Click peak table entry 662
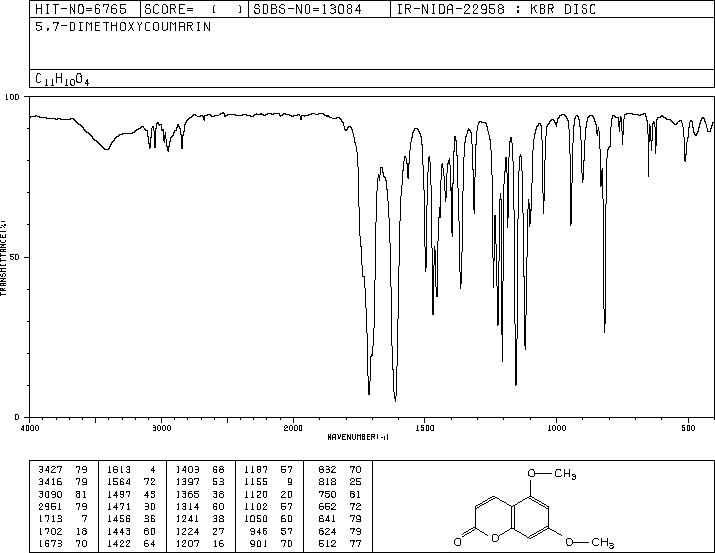The image size is (715, 553). 327,506
